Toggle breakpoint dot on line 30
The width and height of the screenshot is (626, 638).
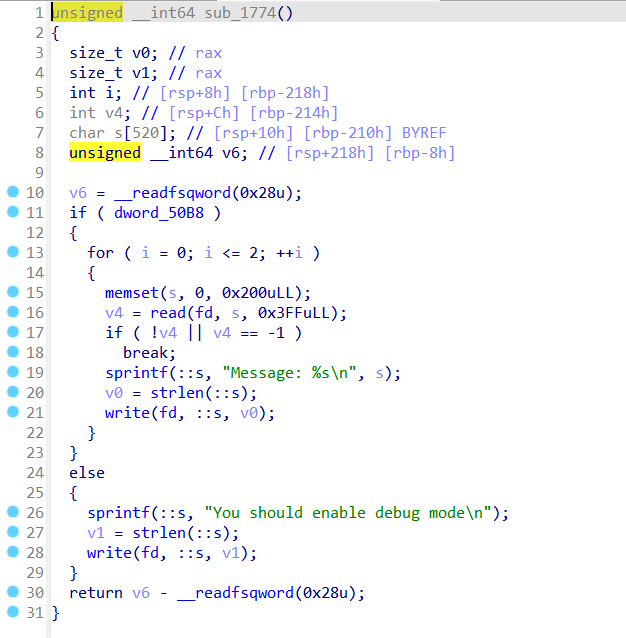pyautogui.click(x=13, y=591)
